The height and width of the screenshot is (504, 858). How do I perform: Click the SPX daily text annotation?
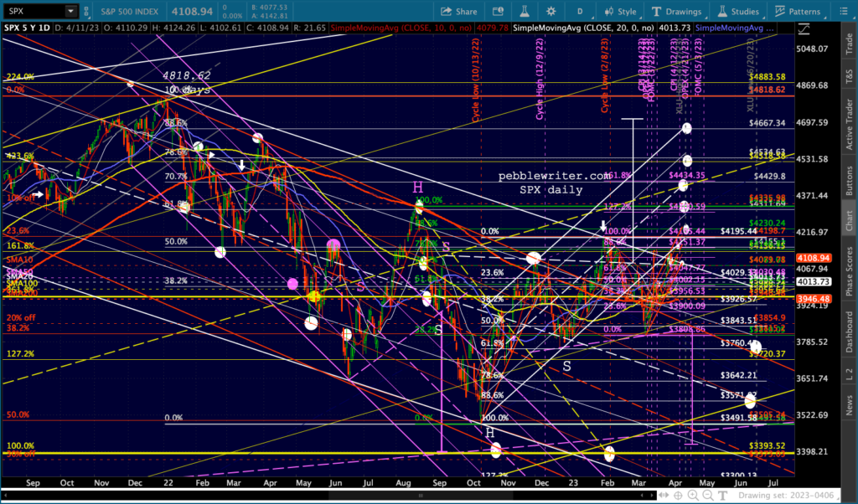pos(551,190)
